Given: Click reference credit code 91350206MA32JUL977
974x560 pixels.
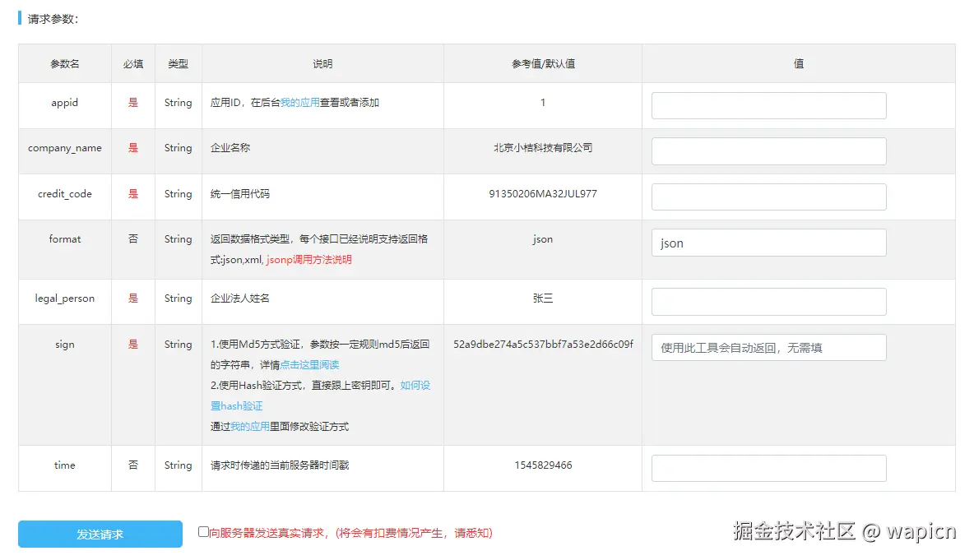Looking at the screenshot, I should (x=543, y=194).
